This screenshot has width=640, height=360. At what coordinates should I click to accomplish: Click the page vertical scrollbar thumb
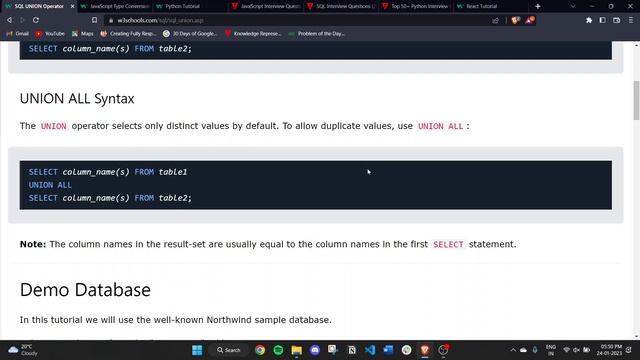(636, 100)
